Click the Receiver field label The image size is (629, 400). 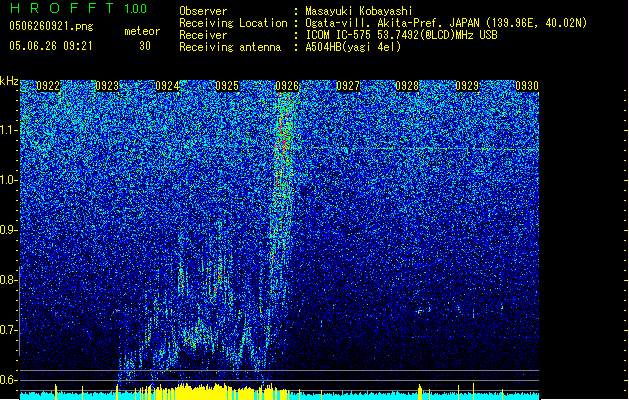point(203,35)
